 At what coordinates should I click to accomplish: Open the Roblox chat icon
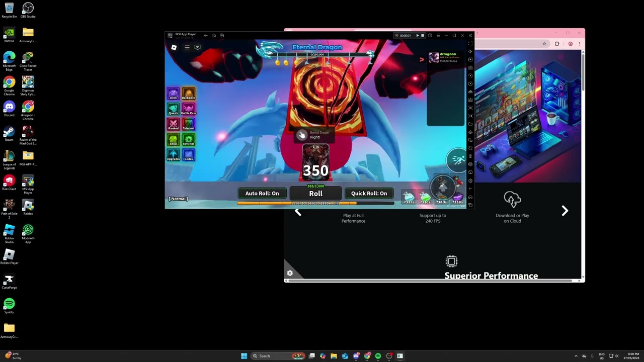pos(197,47)
